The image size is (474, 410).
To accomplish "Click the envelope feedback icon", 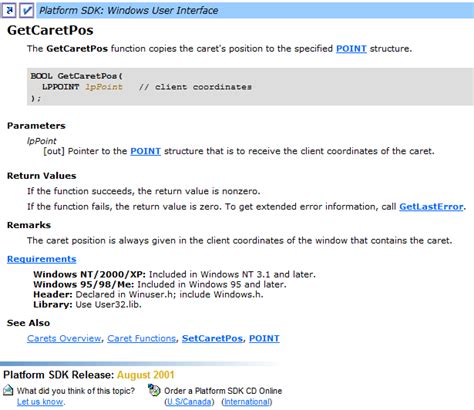I will (8, 390).
